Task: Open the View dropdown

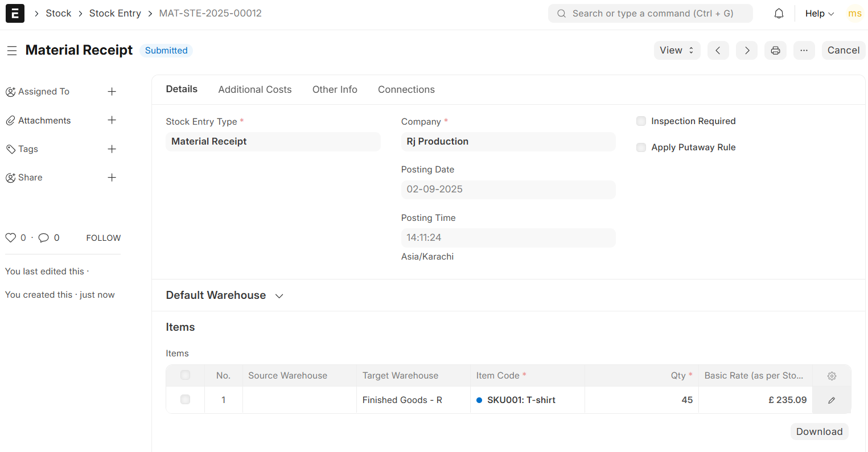Action: coord(677,51)
